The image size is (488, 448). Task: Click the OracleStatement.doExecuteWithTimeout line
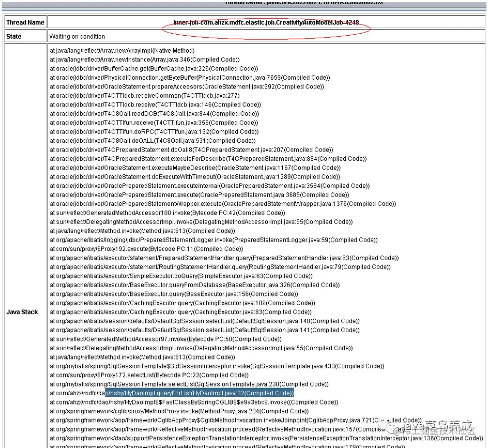195,177
